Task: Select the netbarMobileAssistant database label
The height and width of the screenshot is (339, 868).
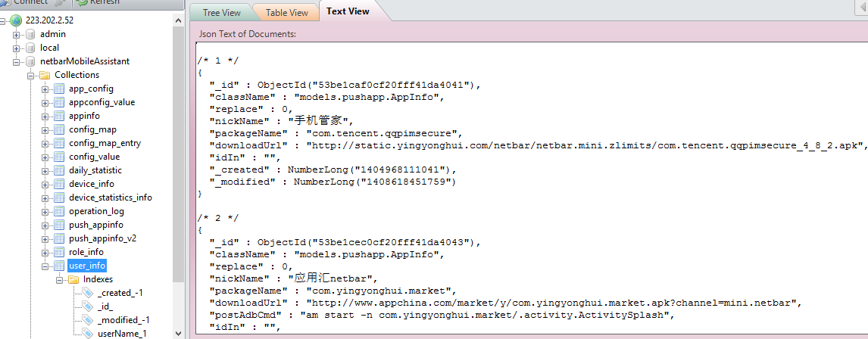Action: (x=85, y=61)
